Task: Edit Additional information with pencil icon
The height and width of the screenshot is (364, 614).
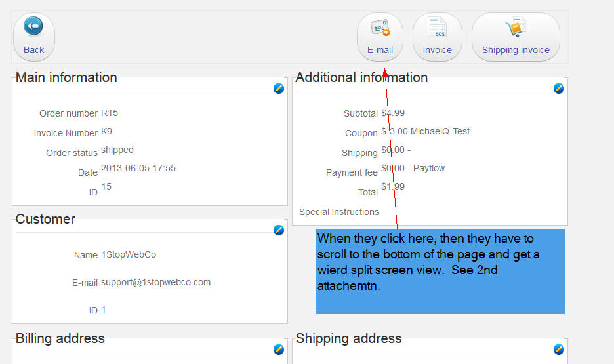Action: pyautogui.click(x=559, y=89)
